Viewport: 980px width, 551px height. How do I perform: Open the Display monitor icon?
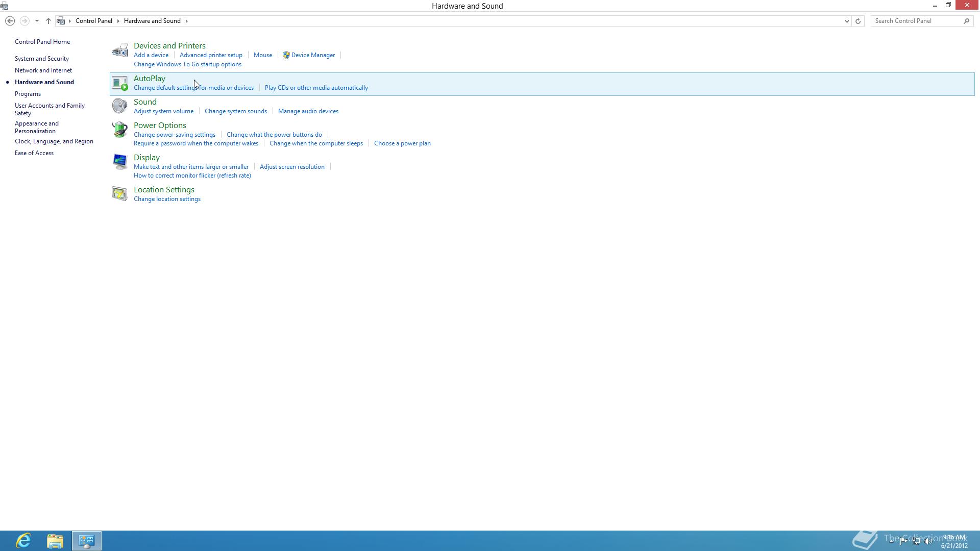tap(119, 162)
